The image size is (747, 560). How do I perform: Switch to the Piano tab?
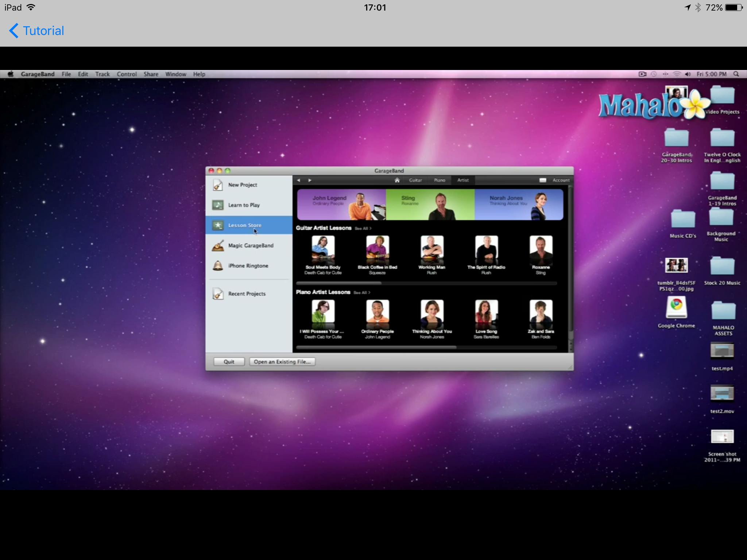pyautogui.click(x=439, y=180)
